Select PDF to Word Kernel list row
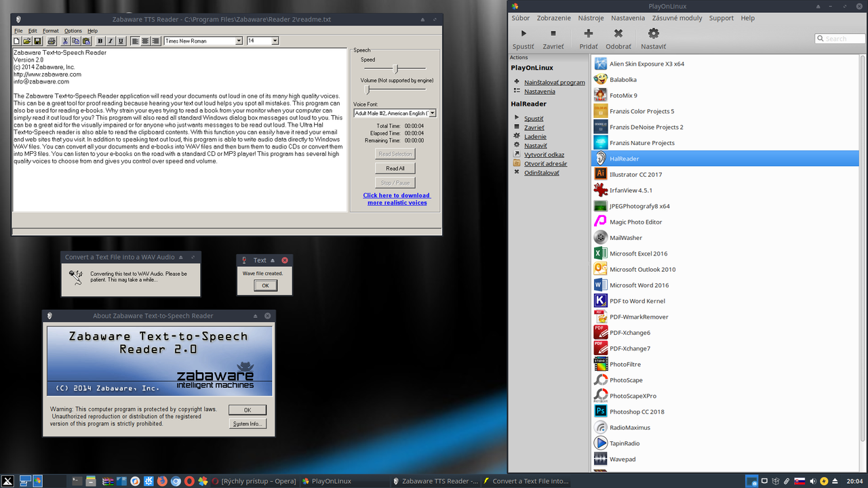Screen dimensions: 868x488 725,301
